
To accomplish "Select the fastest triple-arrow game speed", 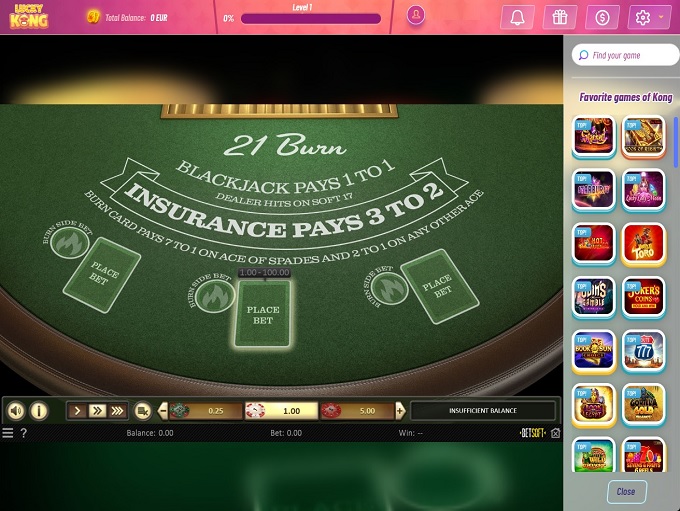I will pyautogui.click(x=117, y=410).
